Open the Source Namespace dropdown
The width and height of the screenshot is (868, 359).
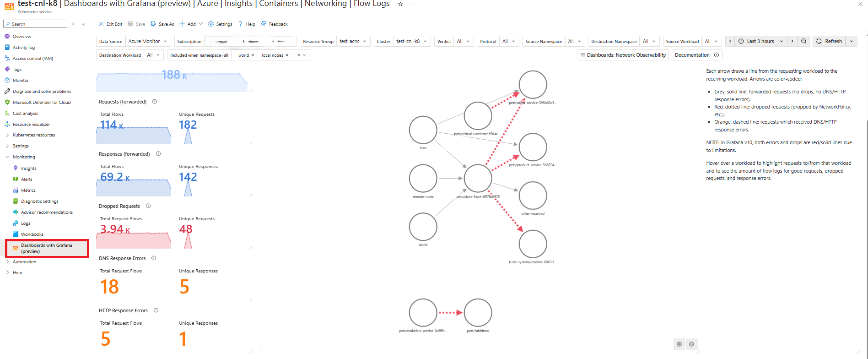[x=575, y=41]
